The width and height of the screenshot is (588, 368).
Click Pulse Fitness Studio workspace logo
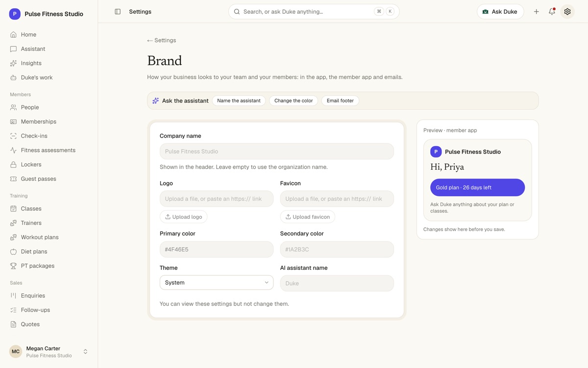(x=15, y=14)
